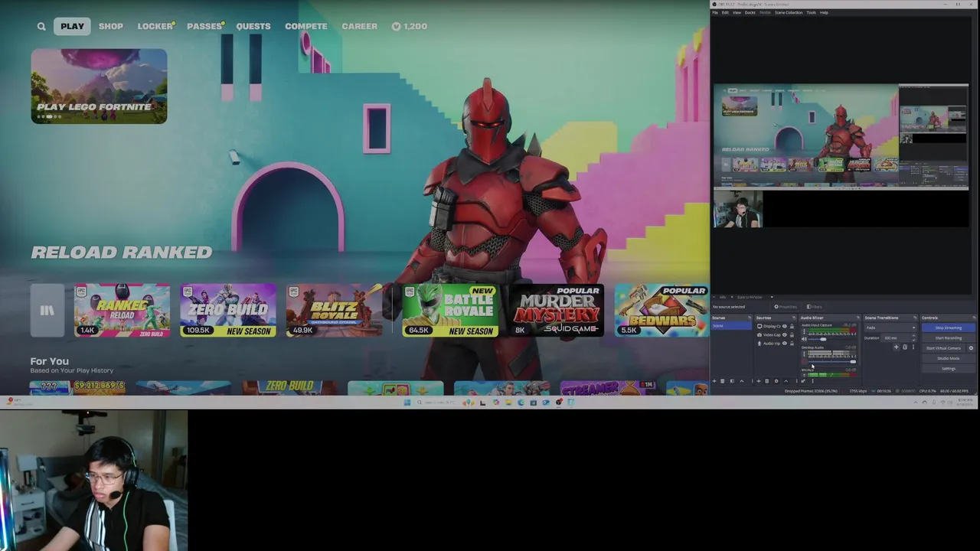
Task: Open advanced audio properties link icon
Action: (x=803, y=381)
